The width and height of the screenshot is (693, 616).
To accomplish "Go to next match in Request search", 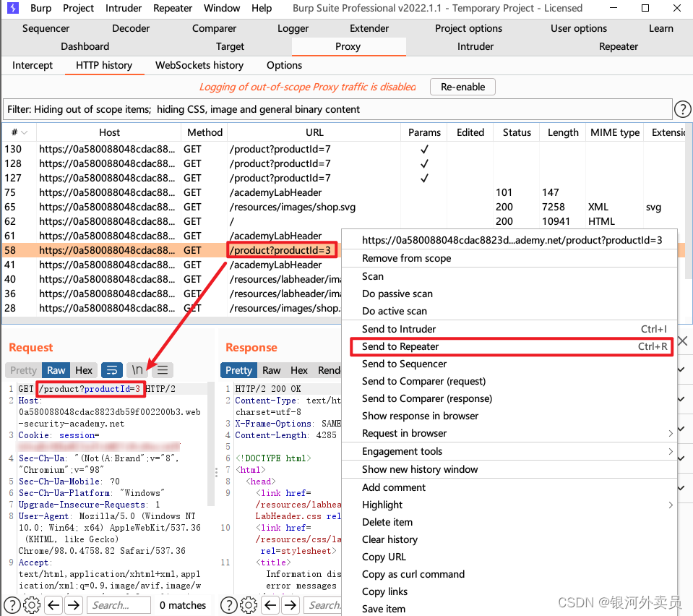I will tap(74, 605).
